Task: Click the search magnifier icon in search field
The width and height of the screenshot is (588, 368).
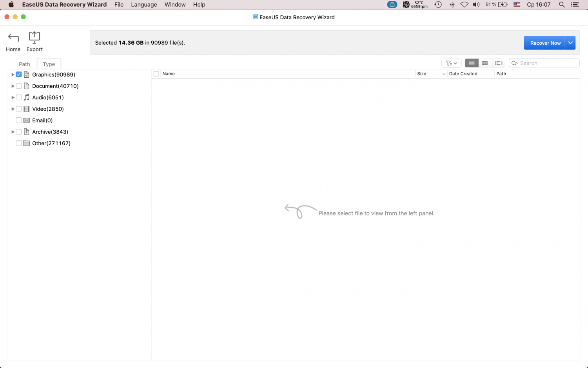Action: [x=515, y=63]
